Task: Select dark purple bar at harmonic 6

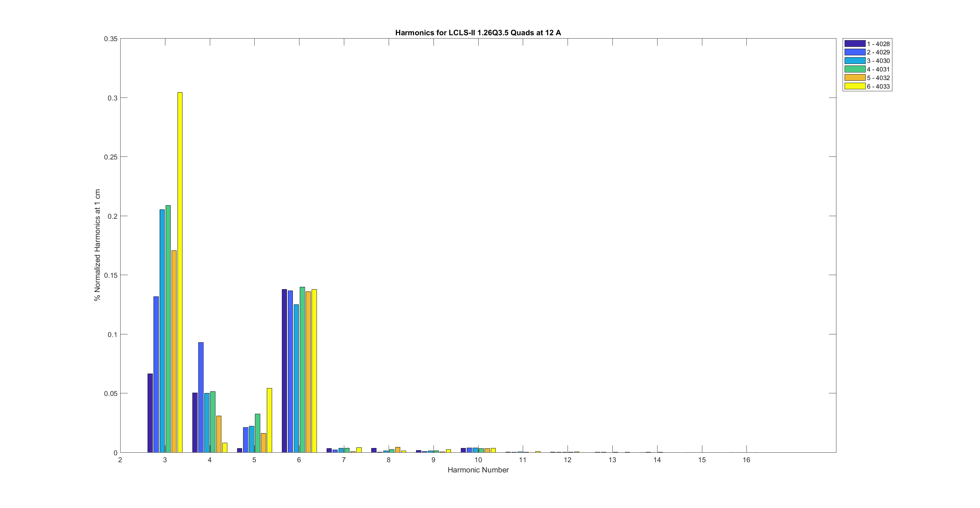Action: (284, 371)
